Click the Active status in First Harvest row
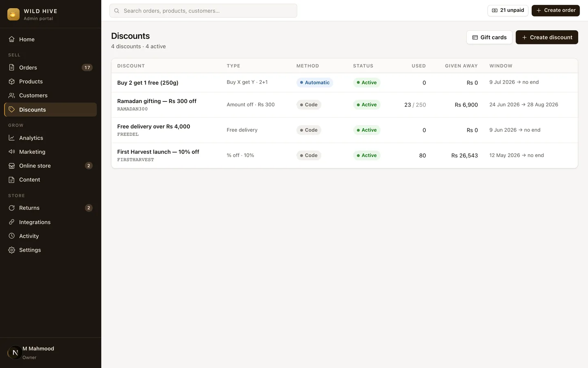Image resolution: width=588 pixels, height=368 pixels. (x=367, y=155)
